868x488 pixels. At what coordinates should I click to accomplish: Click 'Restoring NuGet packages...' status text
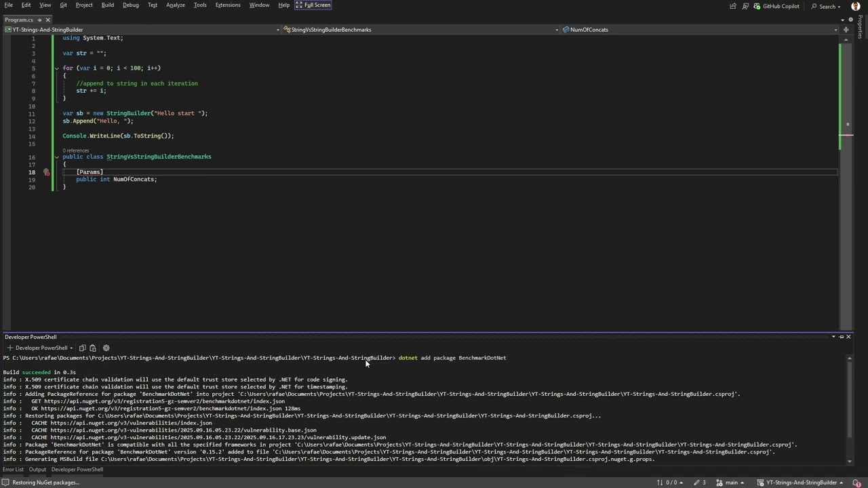coord(46,483)
